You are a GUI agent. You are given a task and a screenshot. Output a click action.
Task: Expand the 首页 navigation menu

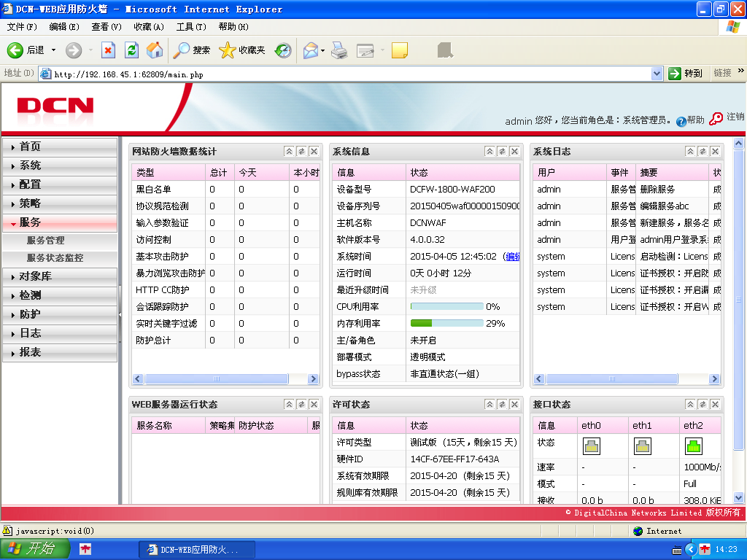coord(60,147)
